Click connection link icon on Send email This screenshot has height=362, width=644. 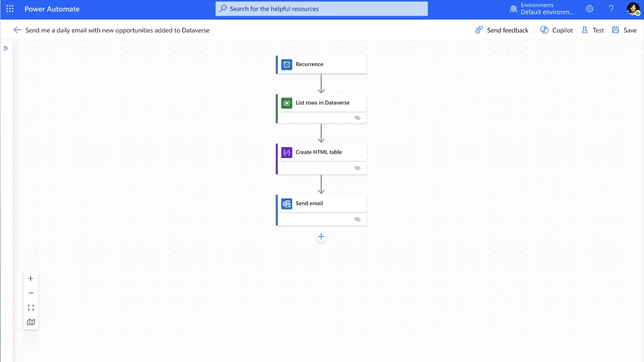click(x=357, y=219)
